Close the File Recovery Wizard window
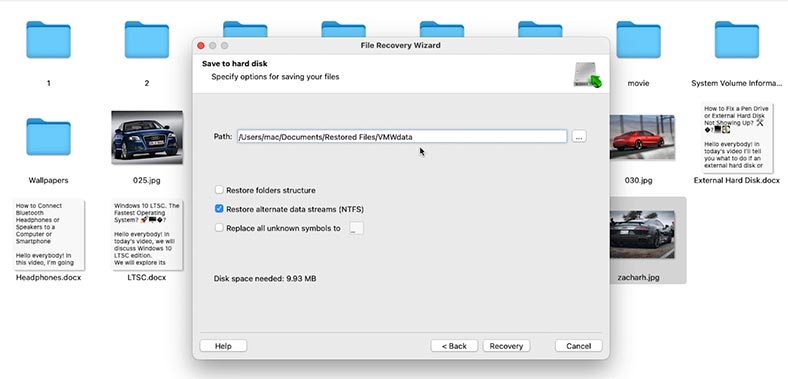Image resolution: width=788 pixels, height=379 pixels. coord(201,46)
